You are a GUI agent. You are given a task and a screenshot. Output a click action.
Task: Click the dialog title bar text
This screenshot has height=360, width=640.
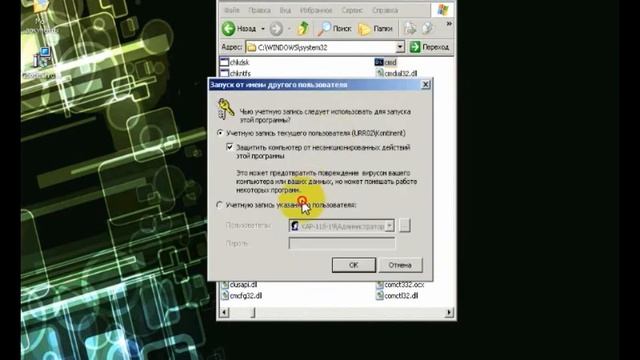279,85
